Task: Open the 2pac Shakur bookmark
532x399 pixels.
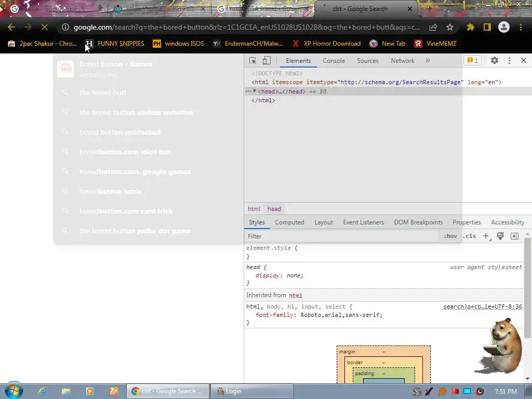Action: (x=43, y=44)
